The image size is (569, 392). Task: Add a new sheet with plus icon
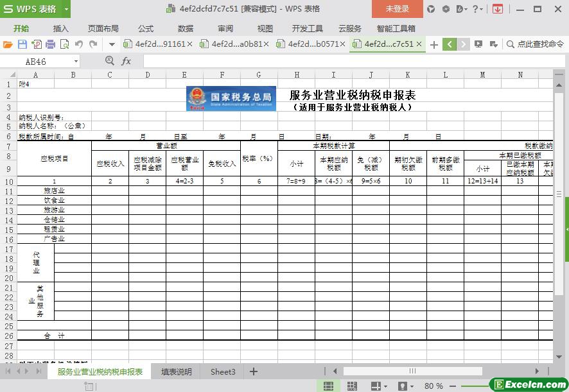pyautogui.click(x=254, y=371)
